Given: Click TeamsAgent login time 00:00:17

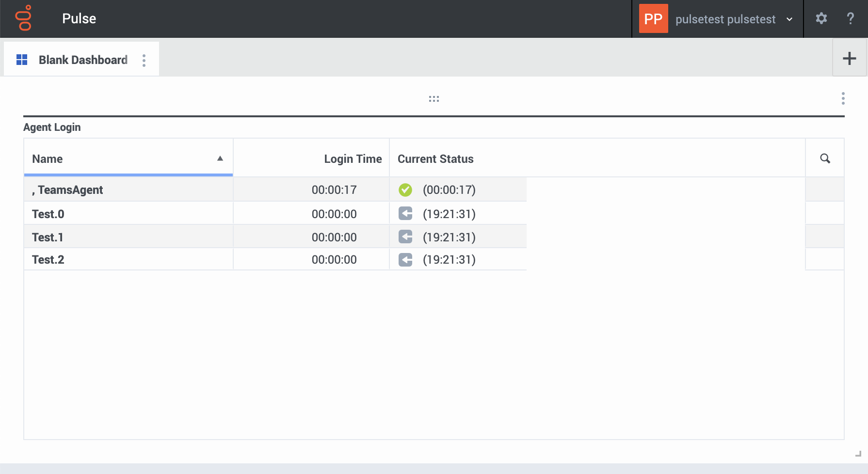Looking at the screenshot, I should coord(334,190).
